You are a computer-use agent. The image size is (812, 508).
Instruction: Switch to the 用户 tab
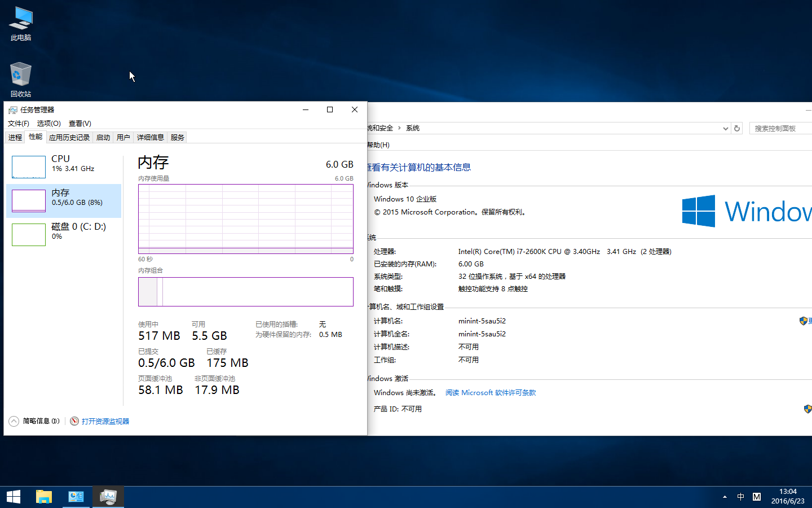click(123, 137)
